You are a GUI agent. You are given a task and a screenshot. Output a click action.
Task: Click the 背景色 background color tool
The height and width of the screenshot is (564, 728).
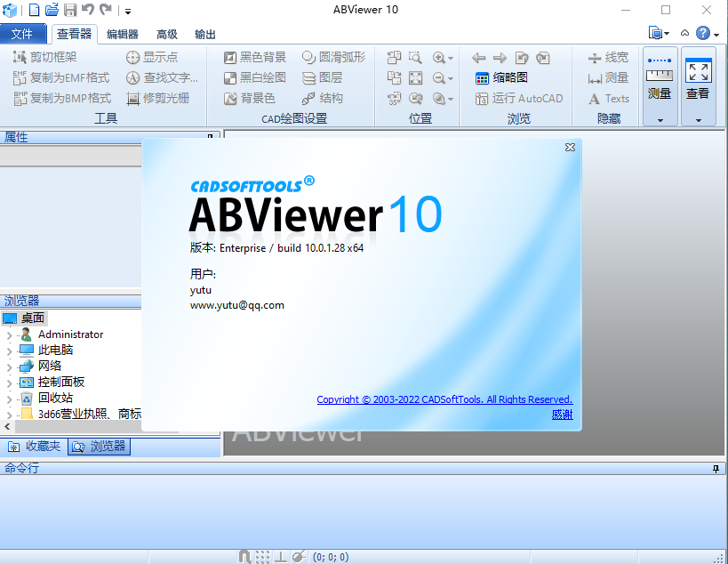coord(252,98)
